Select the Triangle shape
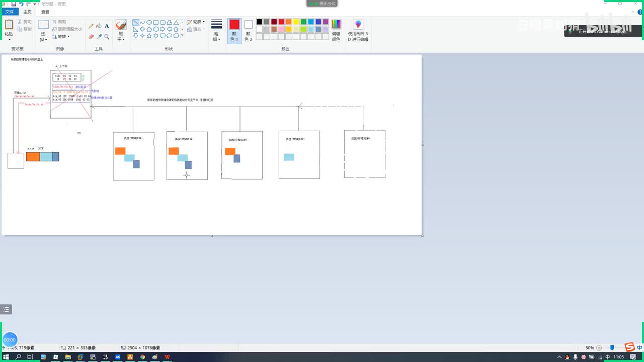Image resolution: width=644 pixels, height=362 pixels. point(176,23)
